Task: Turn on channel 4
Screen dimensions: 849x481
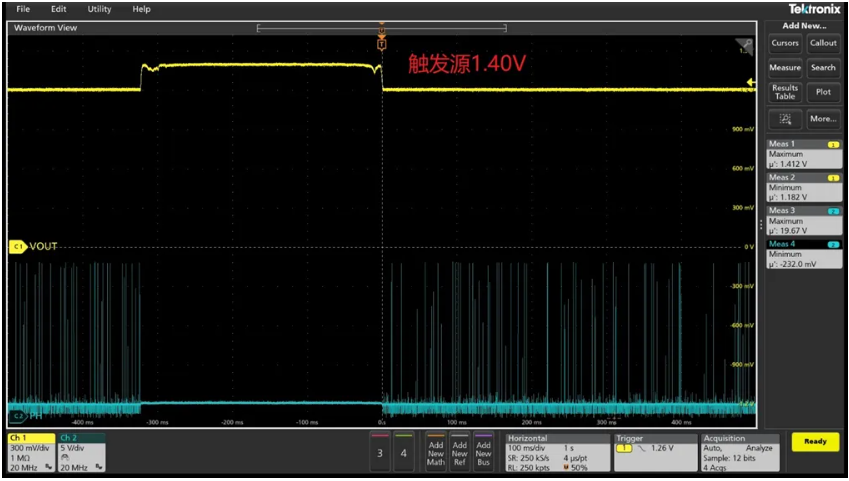Action: point(404,453)
